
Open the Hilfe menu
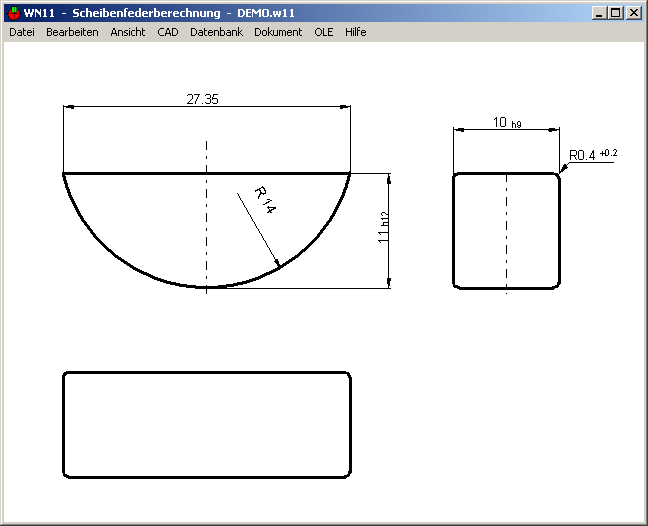click(x=355, y=32)
